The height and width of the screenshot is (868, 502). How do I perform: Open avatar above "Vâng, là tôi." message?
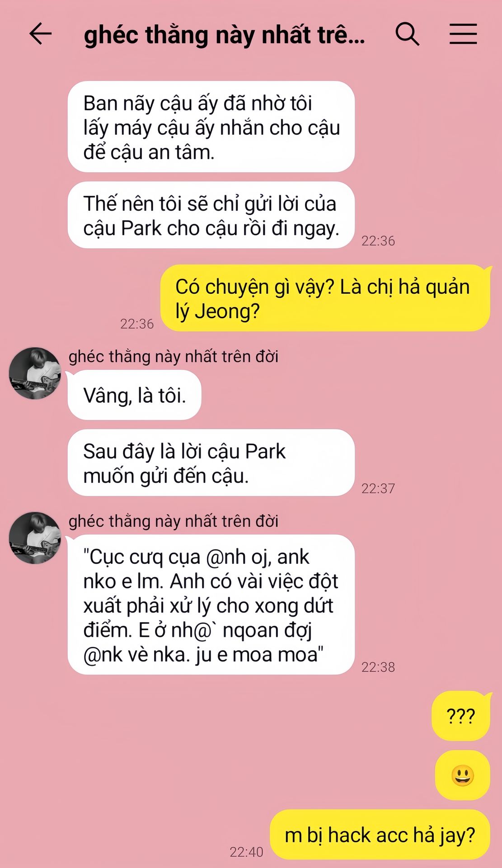[35, 373]
